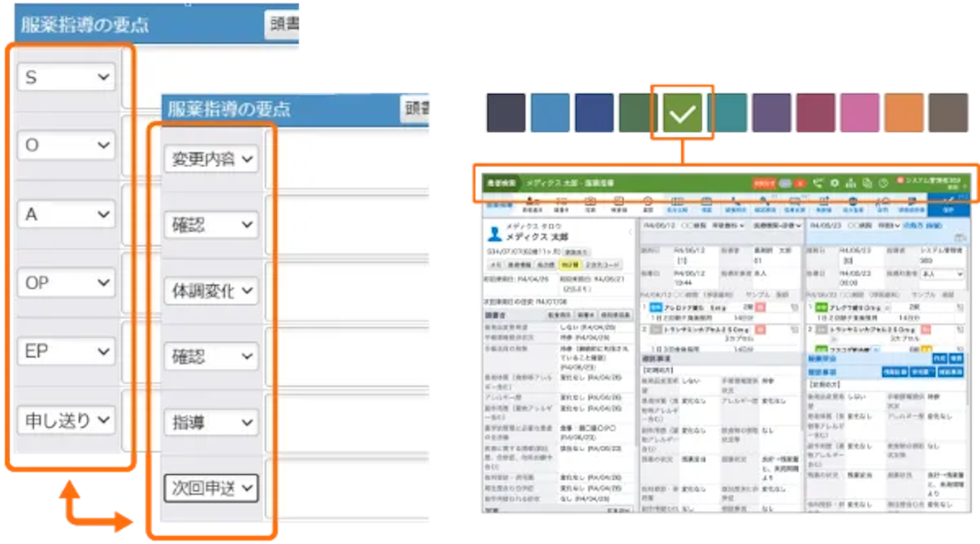Image resolution: width=980 pixels, height=544 pixels.
Task: Click the red X badge in header
Action: click(x=800, y=184)
